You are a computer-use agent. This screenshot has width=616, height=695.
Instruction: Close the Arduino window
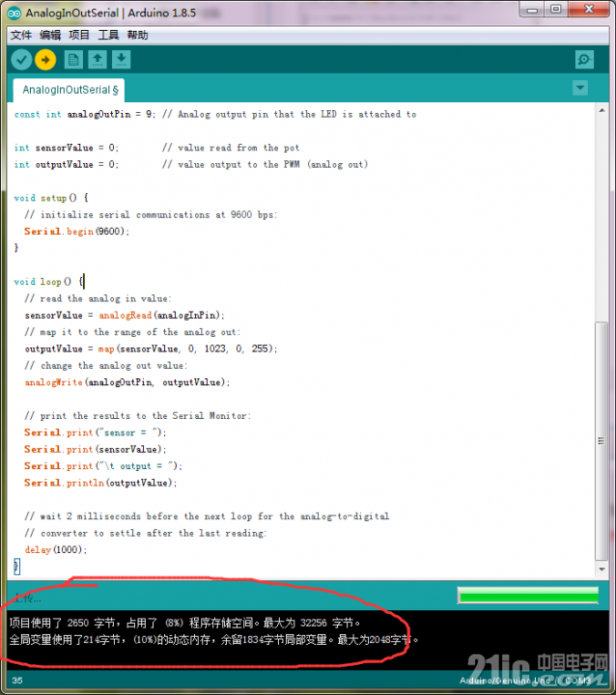[x=589, y=10]
